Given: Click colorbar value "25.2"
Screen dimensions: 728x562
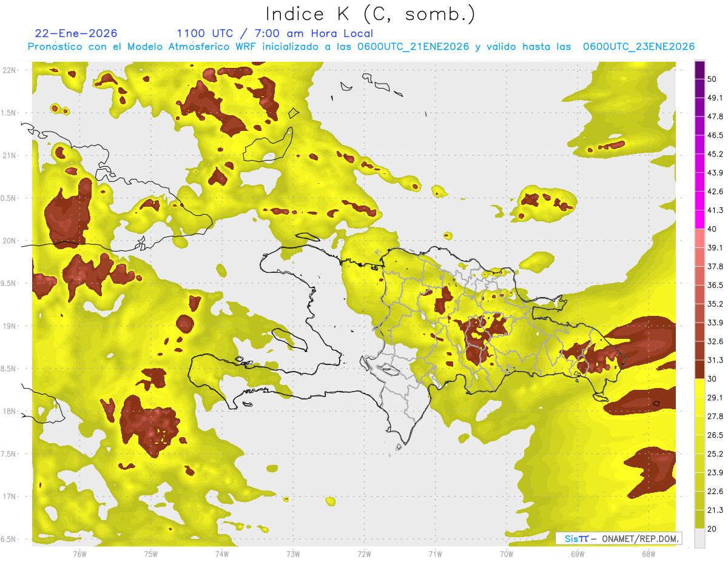Looking at the screenshot, I should click(x=715, y=454).
